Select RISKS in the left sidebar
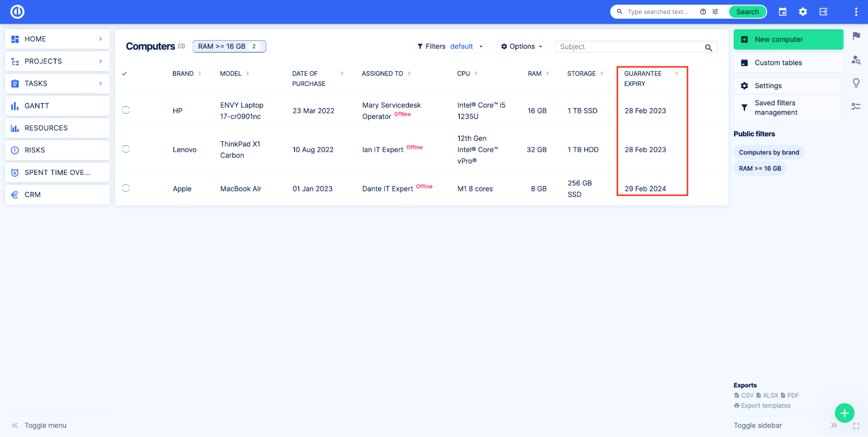The height and width of the screenshot is (437, 868). (34, 150)
